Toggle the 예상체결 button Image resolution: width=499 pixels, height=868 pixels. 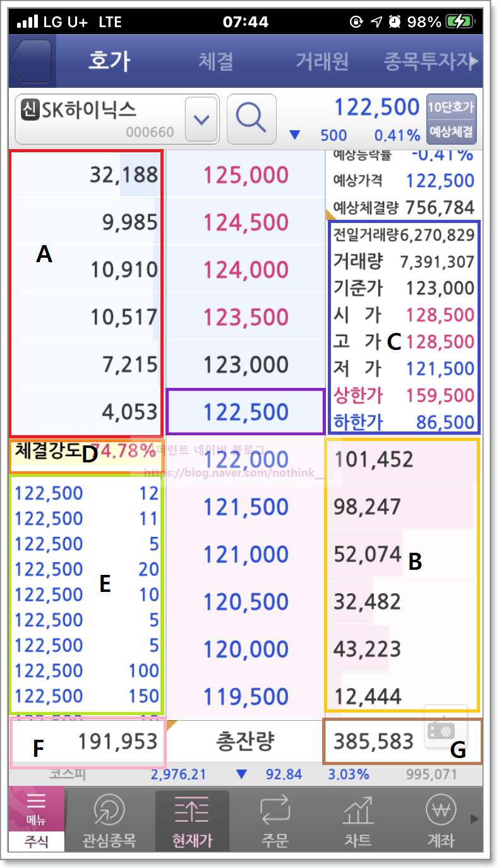click(452, 132)
